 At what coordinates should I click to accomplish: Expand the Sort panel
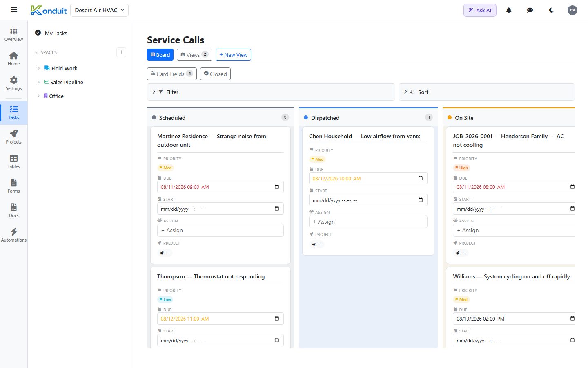487,92
